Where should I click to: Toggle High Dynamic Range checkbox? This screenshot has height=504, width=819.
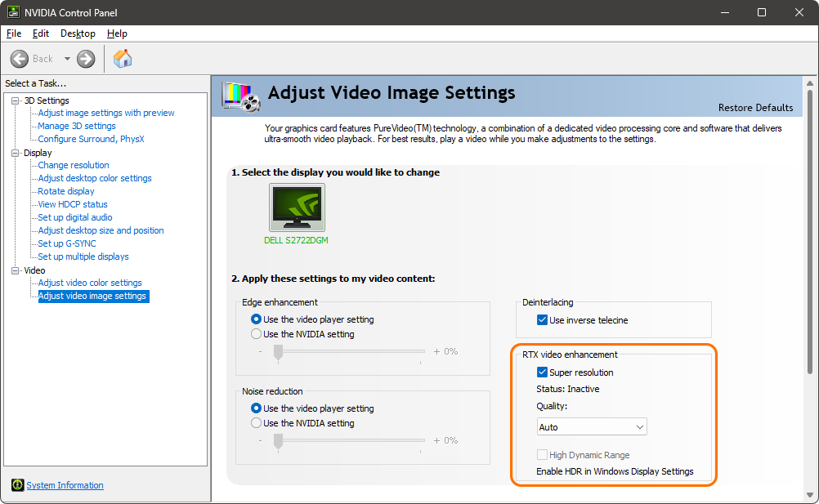[542, 455]
